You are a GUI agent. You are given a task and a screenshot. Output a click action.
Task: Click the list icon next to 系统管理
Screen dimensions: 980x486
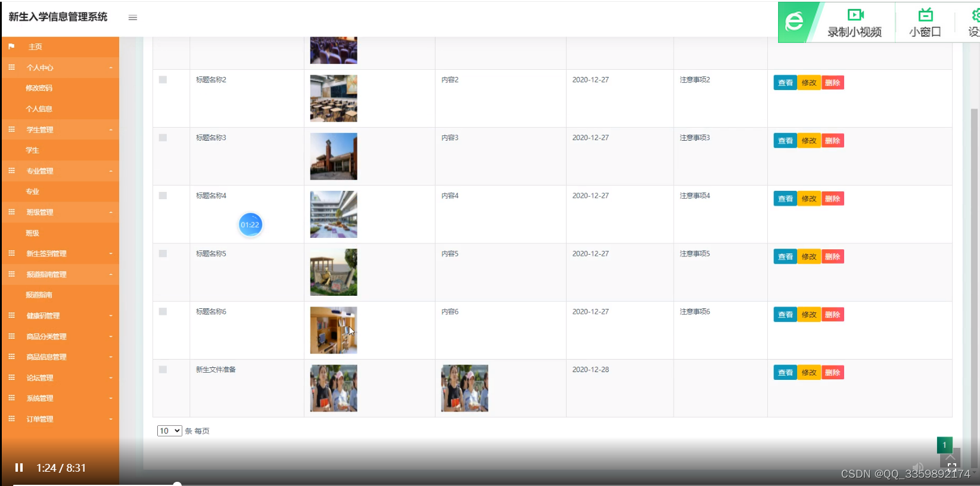11,398
